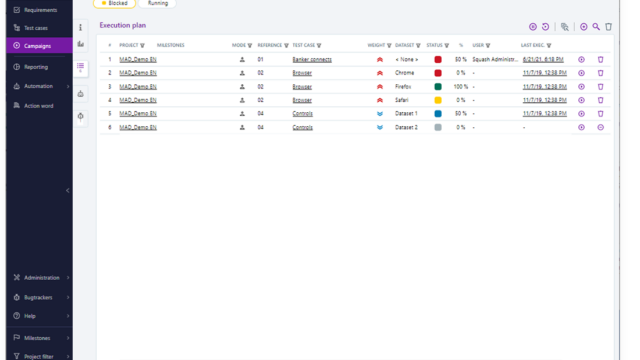Viewport: 640px width, 360px height.
Task: Open the issues bug anchor icon
Action: 80,116
